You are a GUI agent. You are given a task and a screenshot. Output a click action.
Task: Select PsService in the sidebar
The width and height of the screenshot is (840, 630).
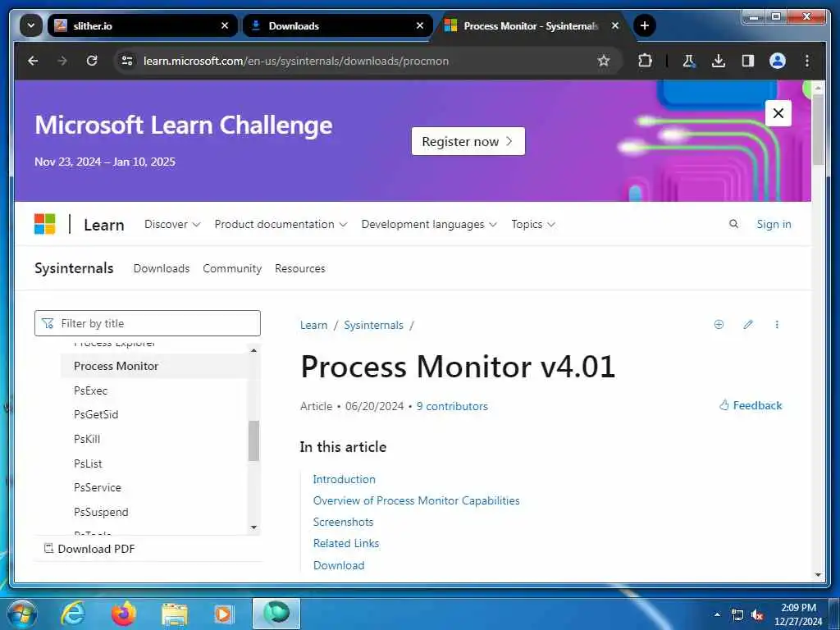click(x=98, y=487)
